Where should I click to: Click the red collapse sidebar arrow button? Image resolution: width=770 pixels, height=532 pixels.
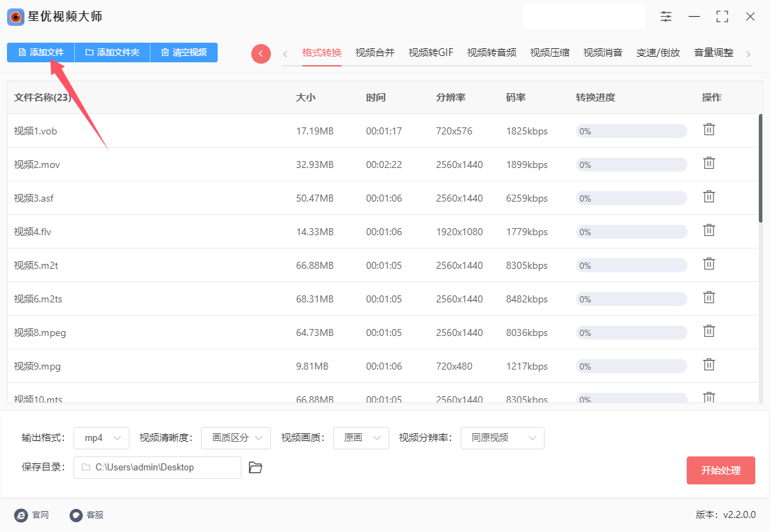[x=261, y=53]
